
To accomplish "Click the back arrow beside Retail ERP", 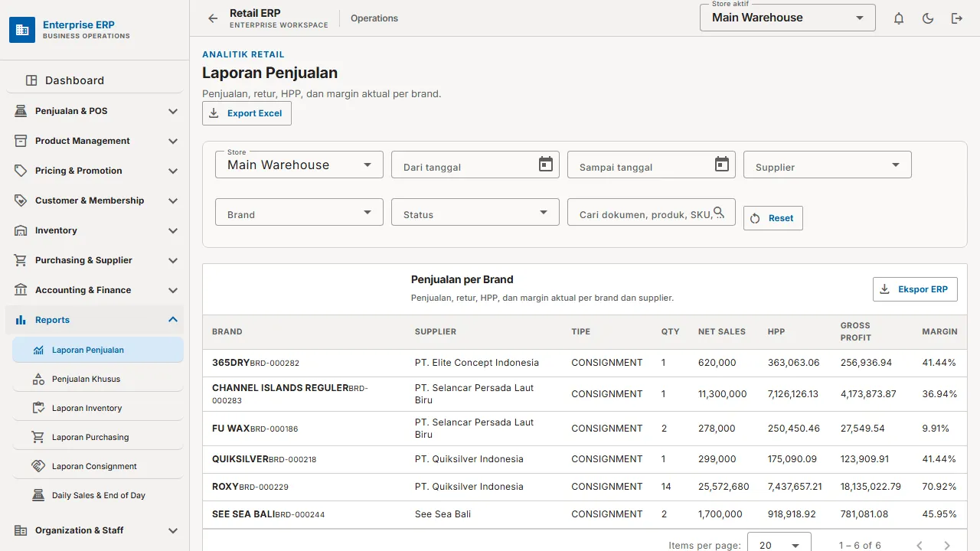I will tap(213, 18).
